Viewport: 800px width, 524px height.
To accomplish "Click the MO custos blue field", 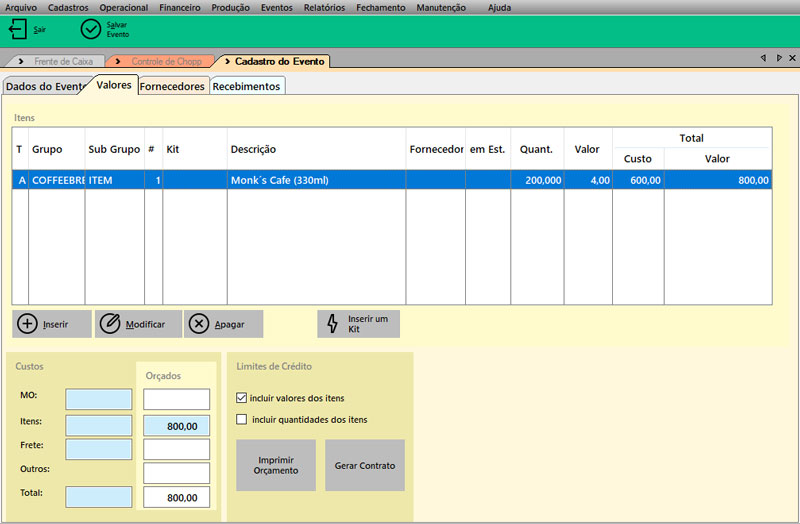I will pyautogui.click(x=98, y=399).
